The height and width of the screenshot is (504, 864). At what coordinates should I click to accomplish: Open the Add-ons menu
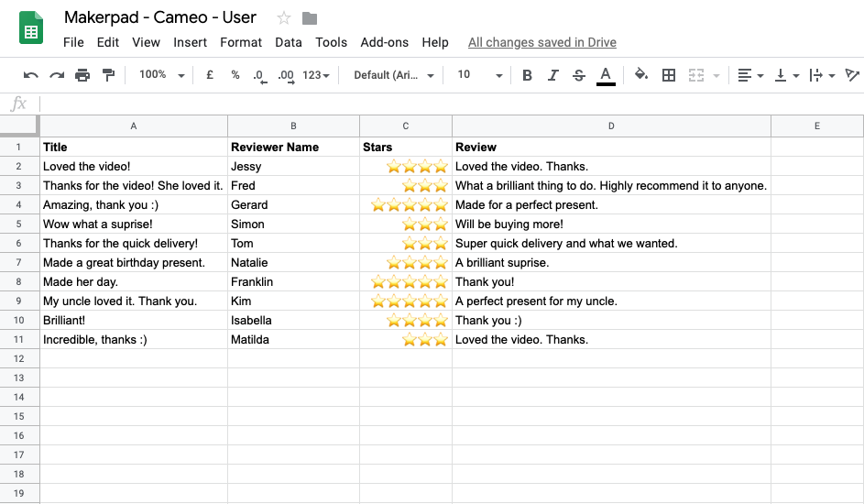tap(385, 42)
